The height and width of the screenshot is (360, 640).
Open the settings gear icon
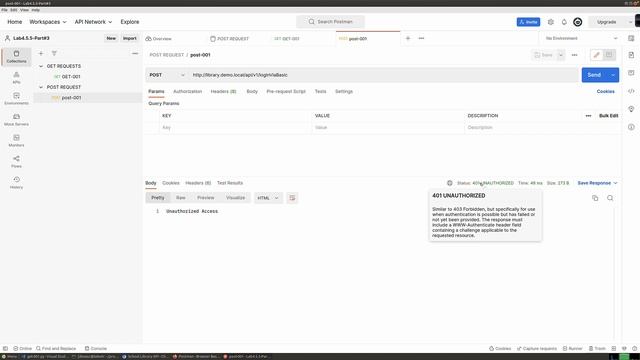pyautogui.click(x=551, y=22)
